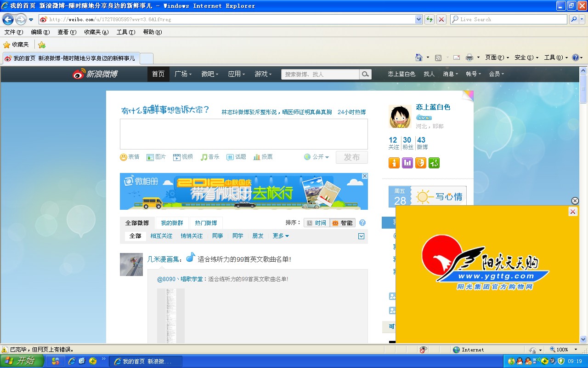Click the 找人 find people link

tap(429, 74)
